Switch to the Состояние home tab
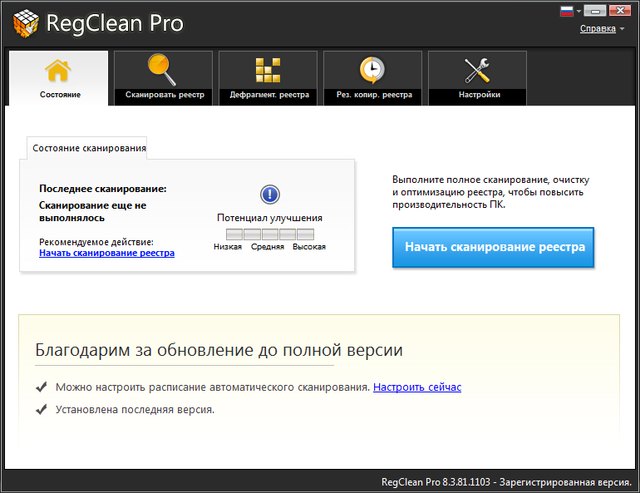Image resolution: width=640 pixels, height=493 pixels. click(59, 79)
